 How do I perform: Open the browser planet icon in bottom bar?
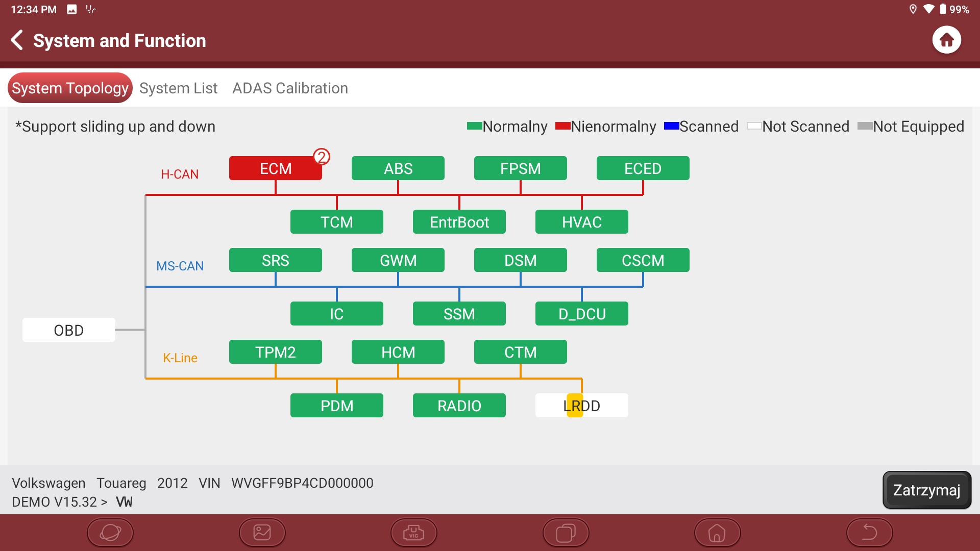[110, 533]
